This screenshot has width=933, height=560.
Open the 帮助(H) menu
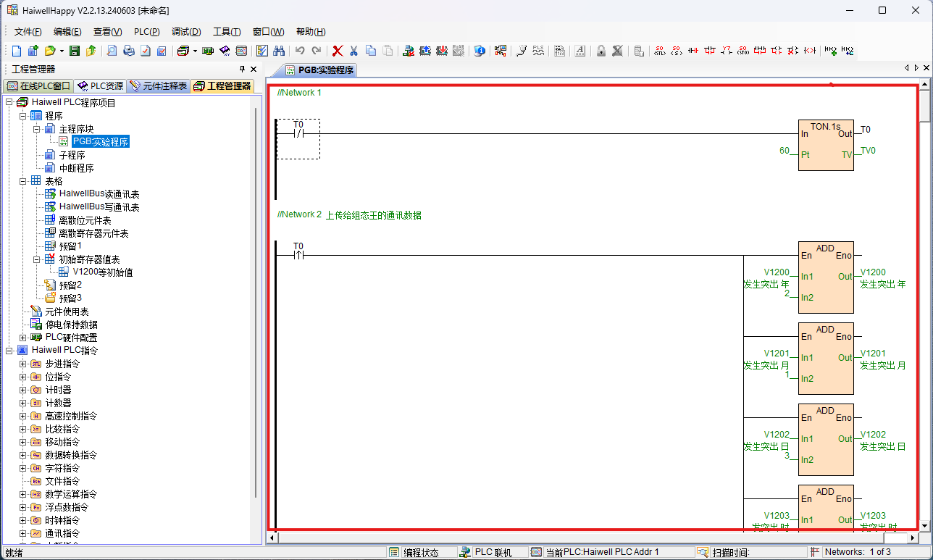311,32
